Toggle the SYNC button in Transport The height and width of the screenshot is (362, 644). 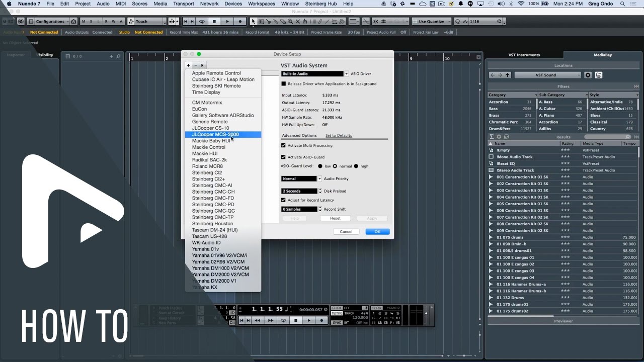[337, 322]
